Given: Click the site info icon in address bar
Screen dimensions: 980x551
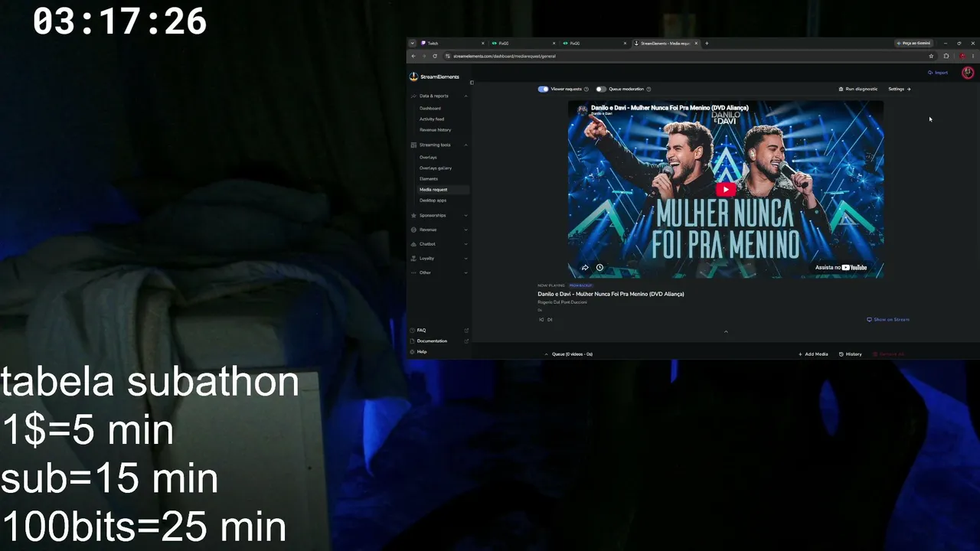Looking at the screenshot, I should [x=448, y=56].
